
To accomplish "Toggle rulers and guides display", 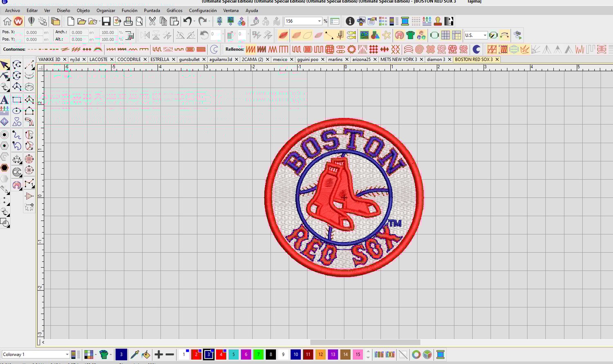I will click(x=456, y=35).
